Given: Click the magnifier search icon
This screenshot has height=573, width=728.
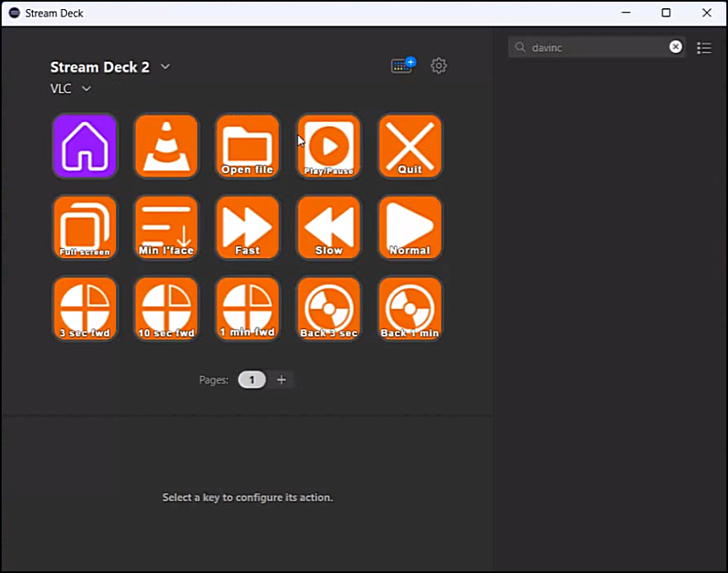Looking at the screenshot, I should click(520, 47).
